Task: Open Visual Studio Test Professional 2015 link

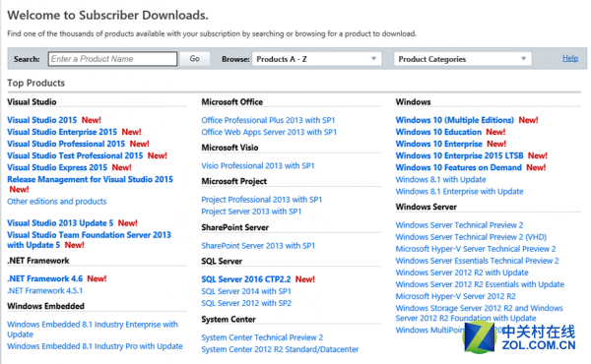Action: point(75,155)
